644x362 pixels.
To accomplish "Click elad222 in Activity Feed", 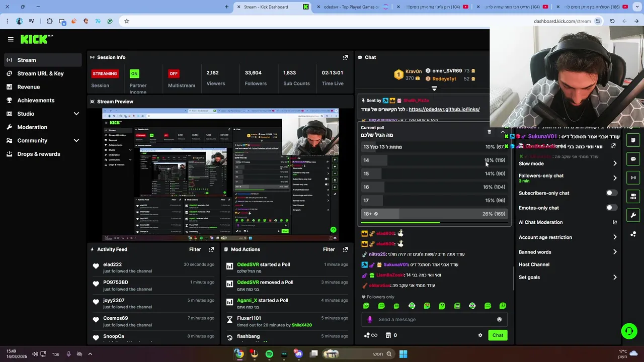I will pyautogui.click(x=112, y=264).
